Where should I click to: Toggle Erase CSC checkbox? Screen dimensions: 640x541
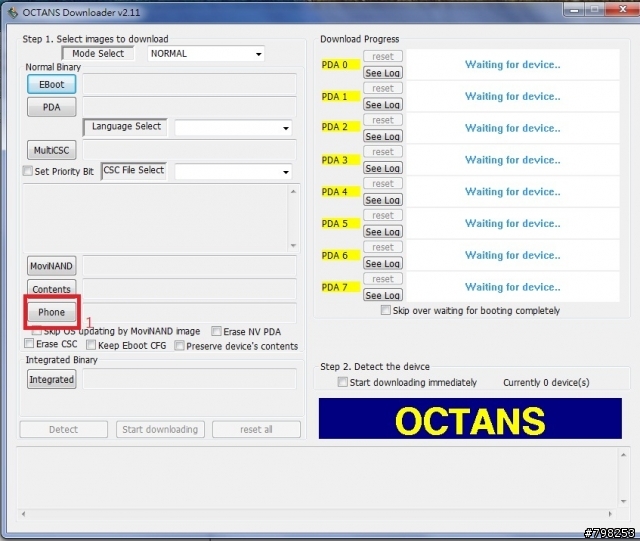(x=29, y=343)
